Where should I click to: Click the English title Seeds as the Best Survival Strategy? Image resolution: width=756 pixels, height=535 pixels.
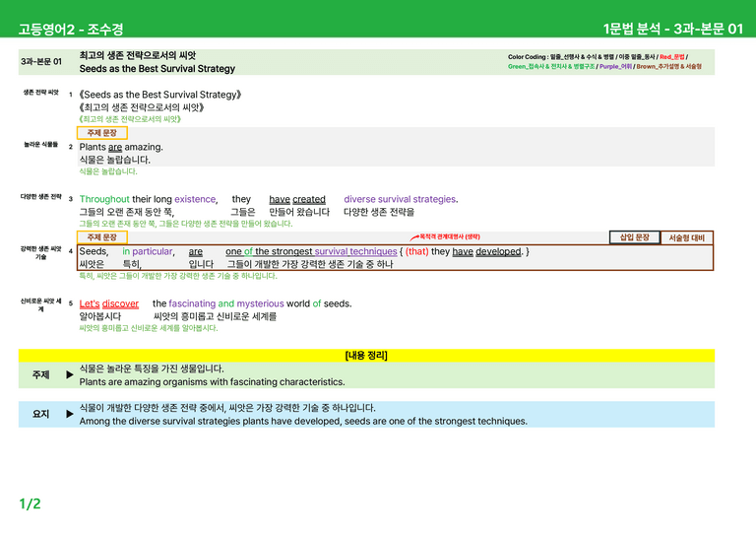click(157, 69)
